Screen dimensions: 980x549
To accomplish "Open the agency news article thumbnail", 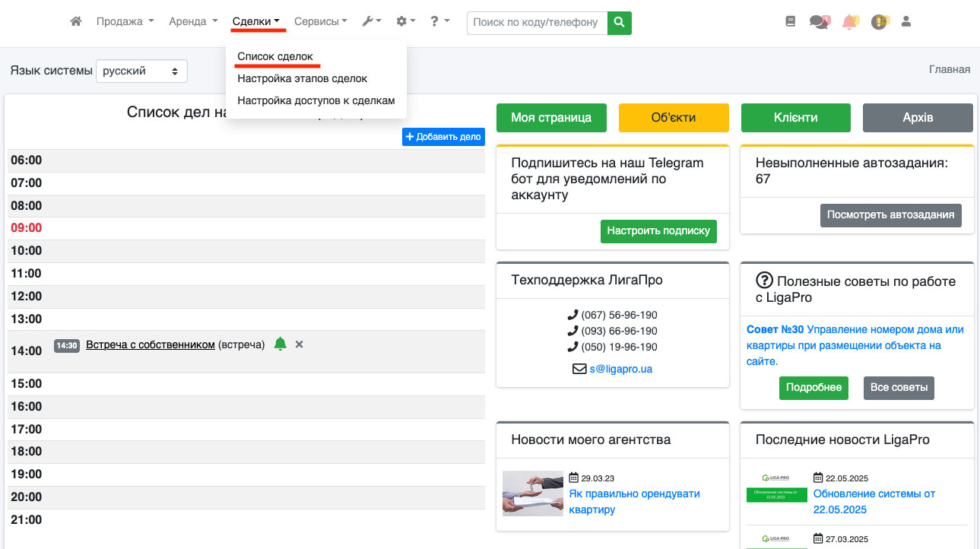I will pyautogui.click(x=533, y=493).
